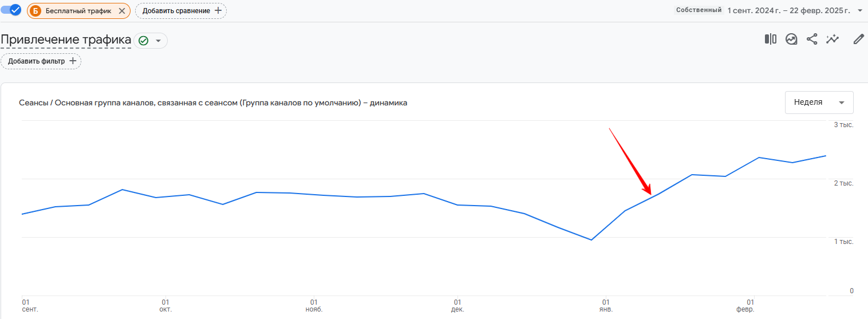Click the 1 тыс. axis label
The height and width of the screenshot is (319, 868).
[x=843, y=242]
